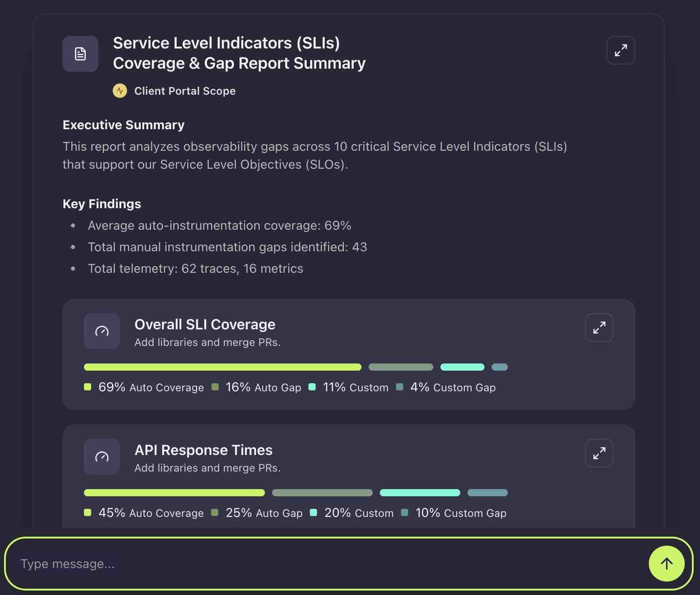
Task: Click the 69% Auto Coverage progress bar segment
Action: coord(222,367)
